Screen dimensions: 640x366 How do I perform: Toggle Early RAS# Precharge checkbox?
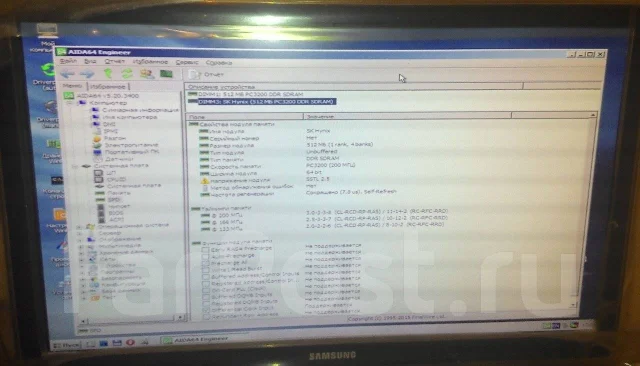click(205, 250)
